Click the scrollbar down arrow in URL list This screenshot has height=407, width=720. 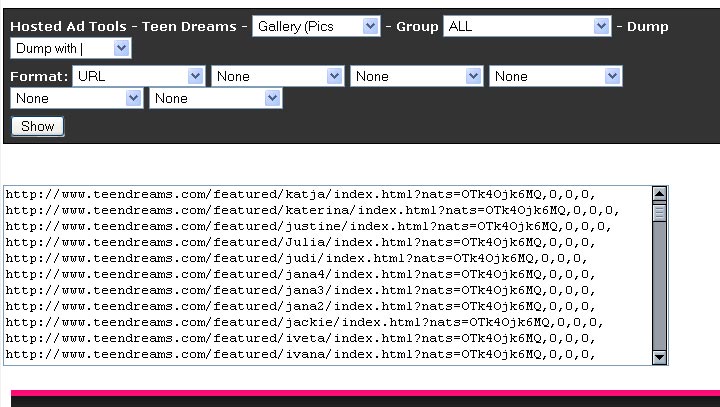point(659,357)
